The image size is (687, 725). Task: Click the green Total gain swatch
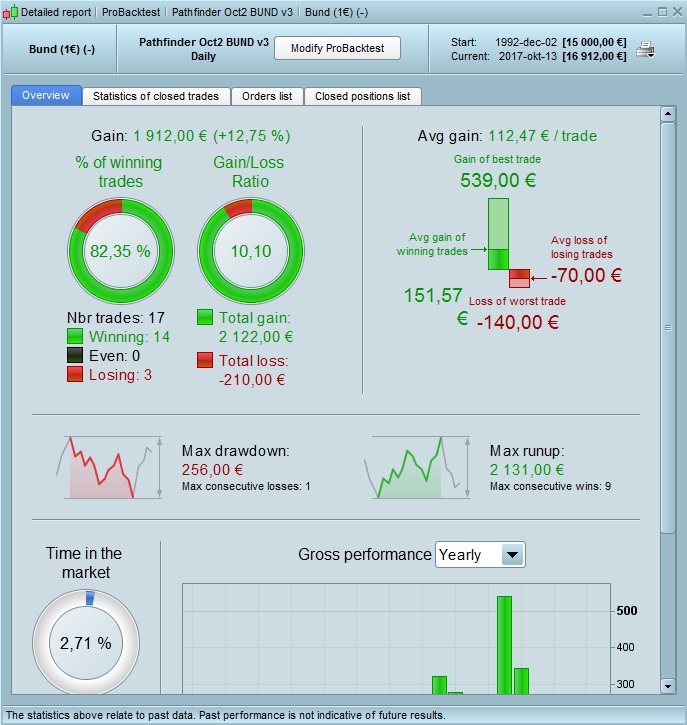point(205,318)
